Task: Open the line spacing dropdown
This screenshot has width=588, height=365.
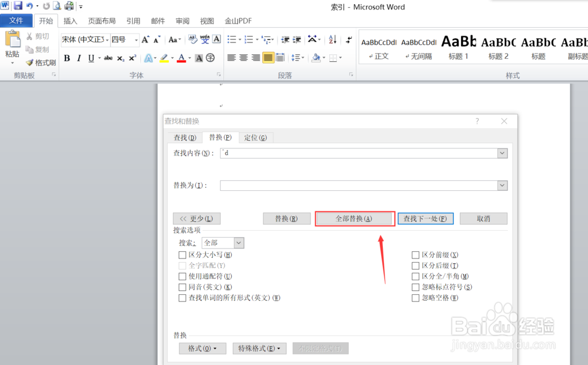Action: coord(298,58)
